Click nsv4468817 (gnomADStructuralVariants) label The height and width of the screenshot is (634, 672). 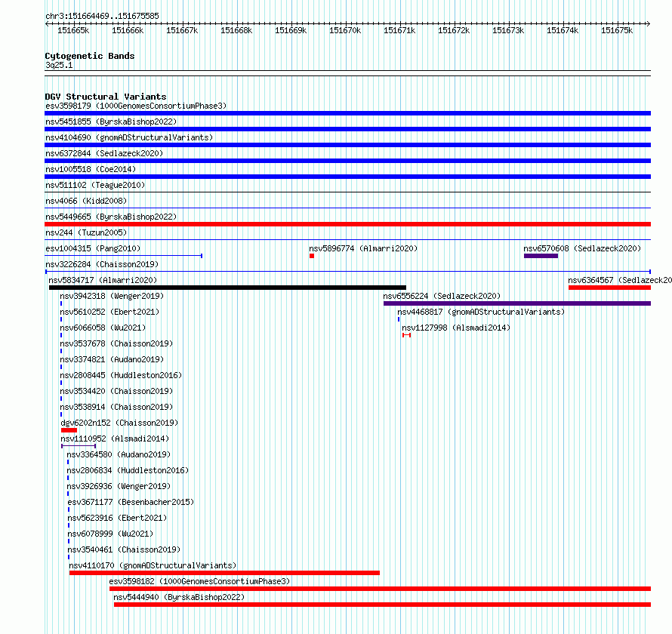click(x=481, y=312)
